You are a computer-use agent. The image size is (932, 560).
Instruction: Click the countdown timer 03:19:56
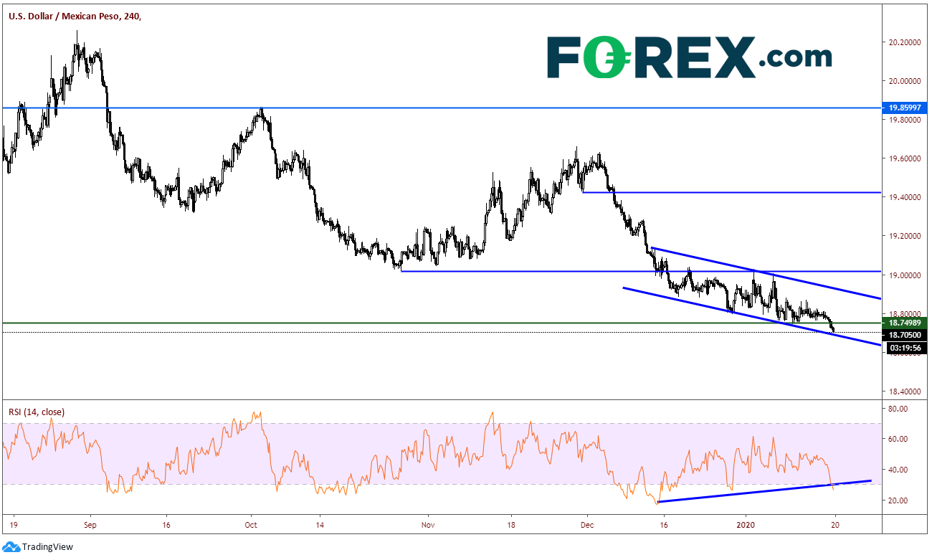[906, 348]
